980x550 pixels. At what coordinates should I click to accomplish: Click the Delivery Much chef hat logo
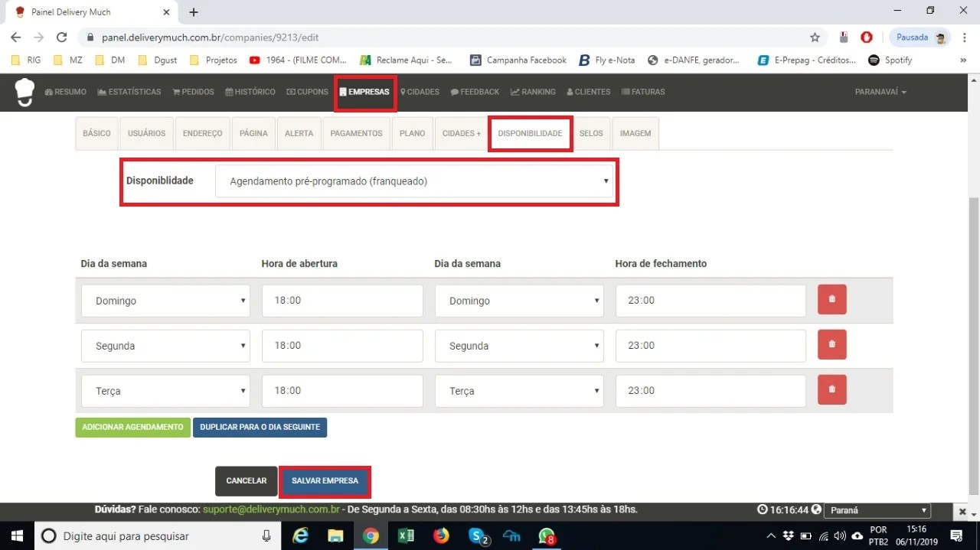coord(25,92)
